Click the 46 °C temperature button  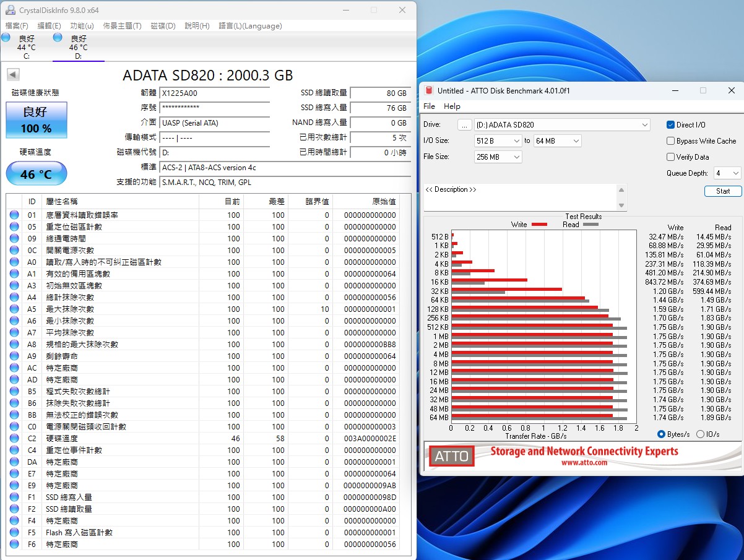coord(37,174)
